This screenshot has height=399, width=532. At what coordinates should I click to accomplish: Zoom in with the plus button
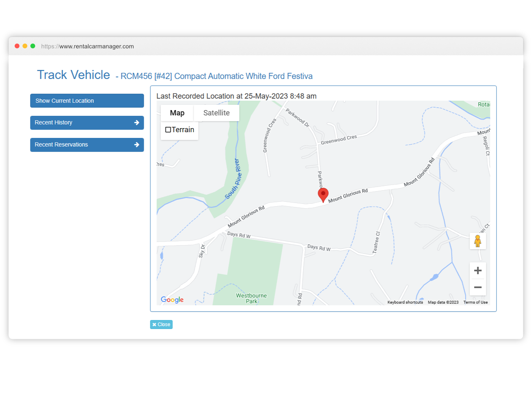(478, 271)
